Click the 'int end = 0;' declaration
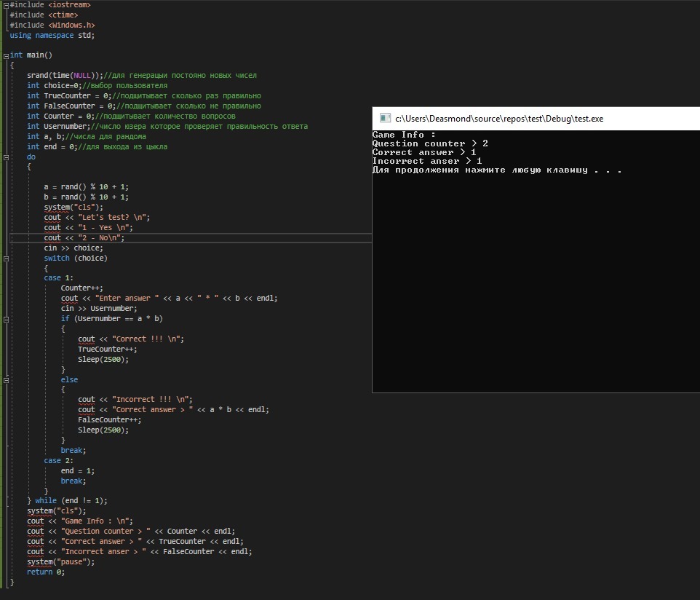Screen dimensions: 700x600 52,146
